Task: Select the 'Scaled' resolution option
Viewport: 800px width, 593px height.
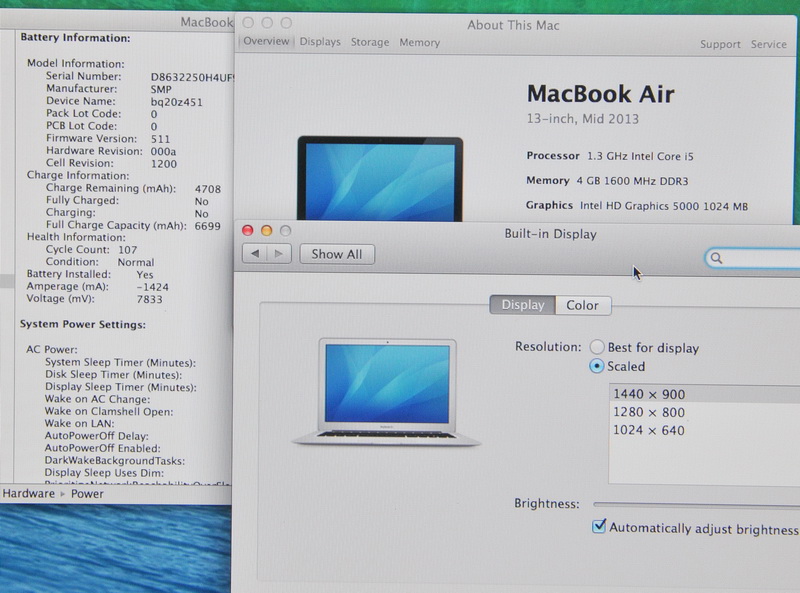Action: point(596,366)
